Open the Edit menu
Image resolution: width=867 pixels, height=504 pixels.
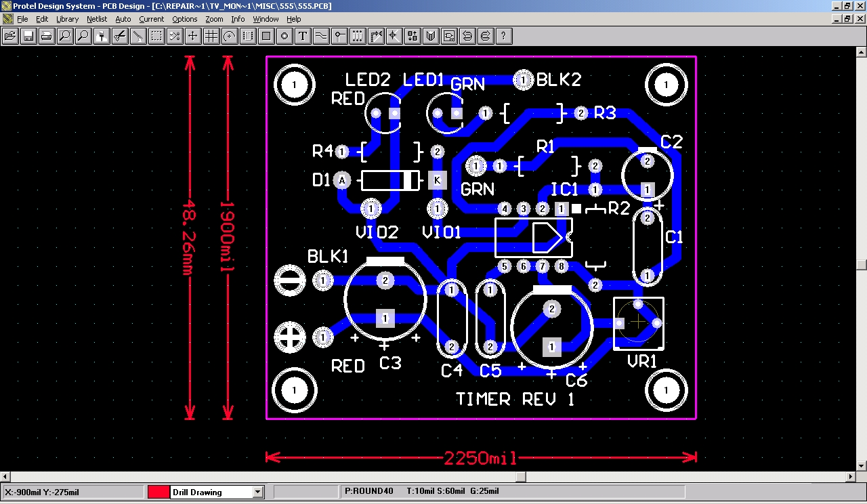[x=42, y=19]
